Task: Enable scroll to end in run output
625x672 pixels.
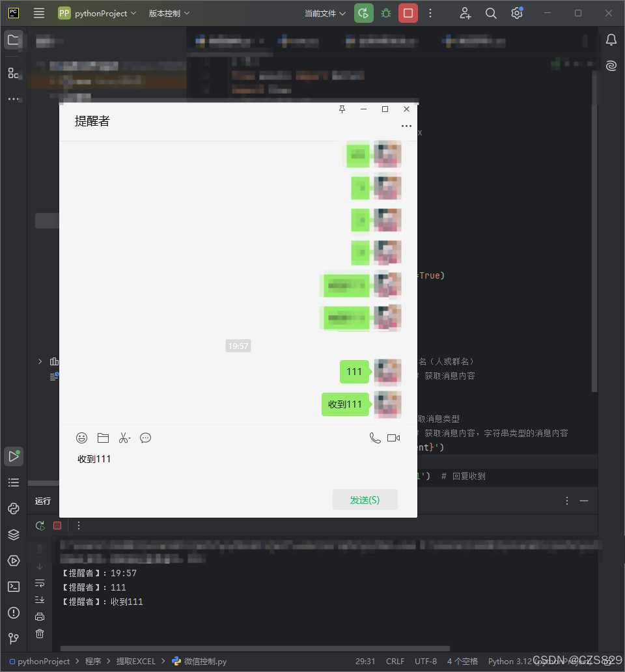Action: tap(39, 600)
